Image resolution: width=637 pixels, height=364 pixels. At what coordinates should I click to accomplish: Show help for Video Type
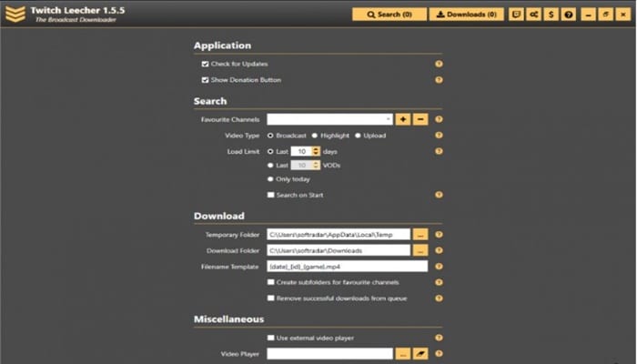click(x=439, y=135)
